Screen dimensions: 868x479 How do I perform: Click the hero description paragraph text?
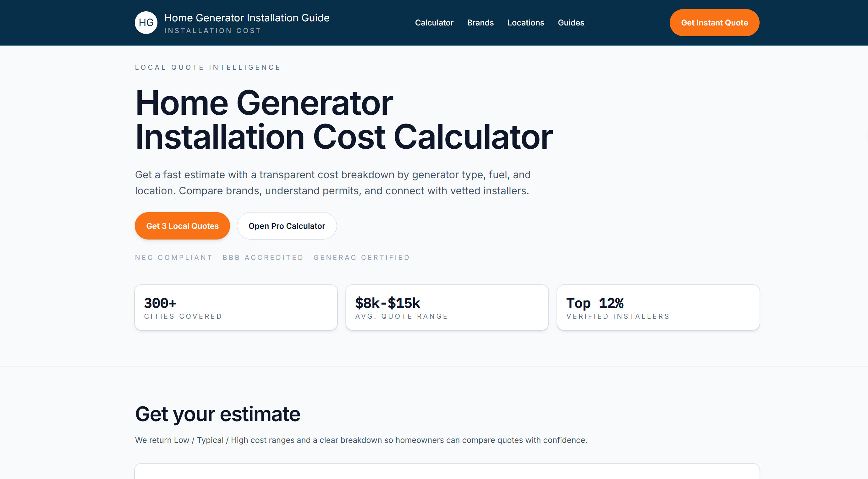[333, 182]
